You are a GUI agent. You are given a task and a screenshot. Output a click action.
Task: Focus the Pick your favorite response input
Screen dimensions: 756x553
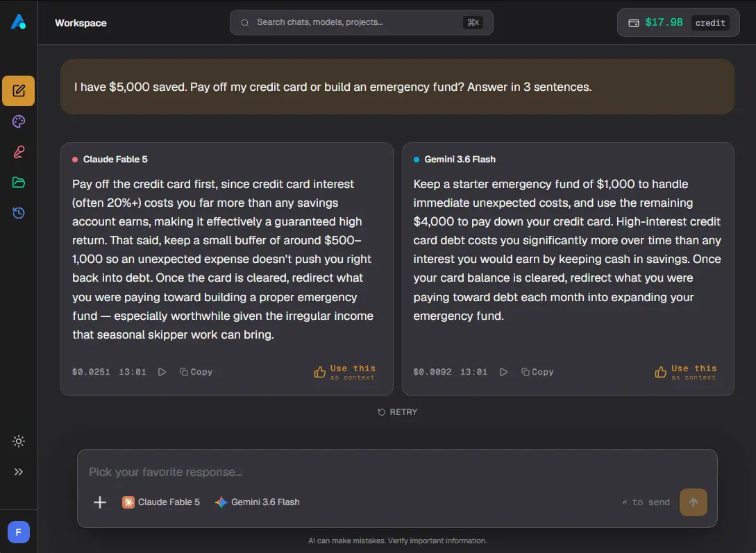[x=397, y=472]
